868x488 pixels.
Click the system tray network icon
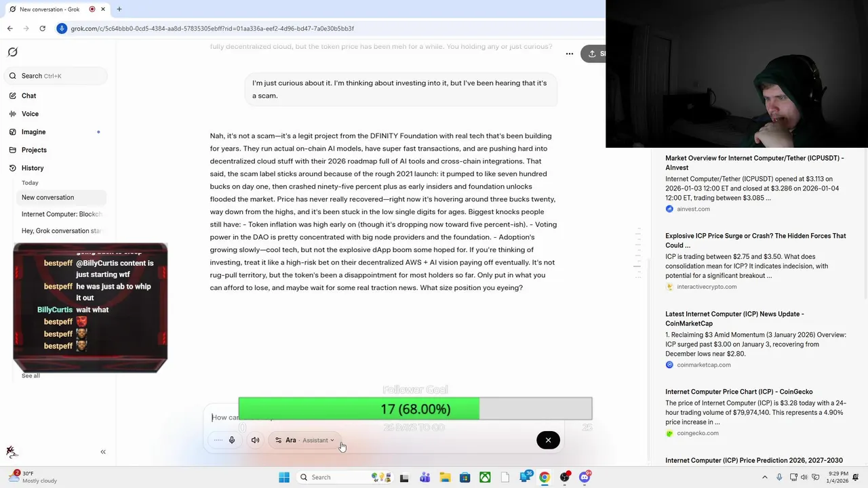click(x=792, y=477)
